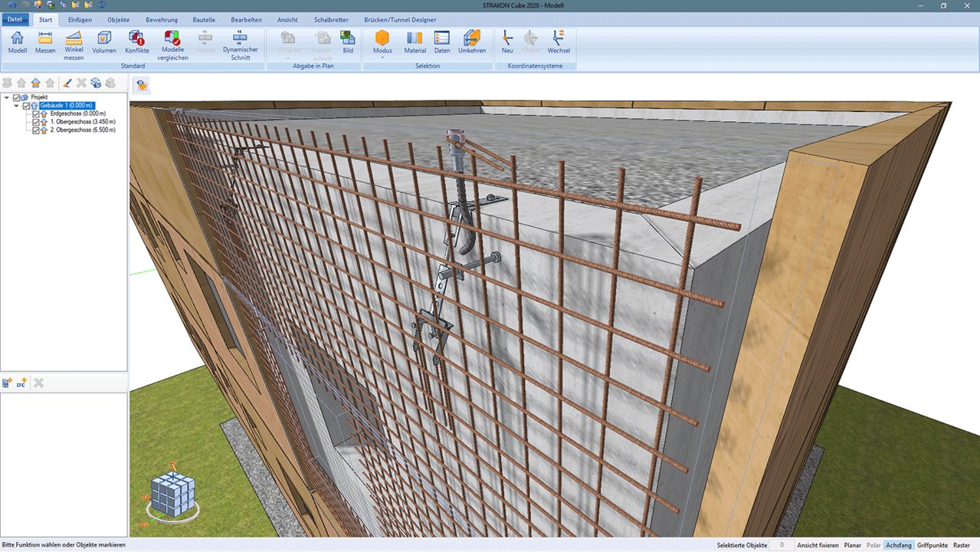Viewport: 980px width, 552px height.
Task: Open the Schalbretter ribbon tab
Action: coord(330,19)
